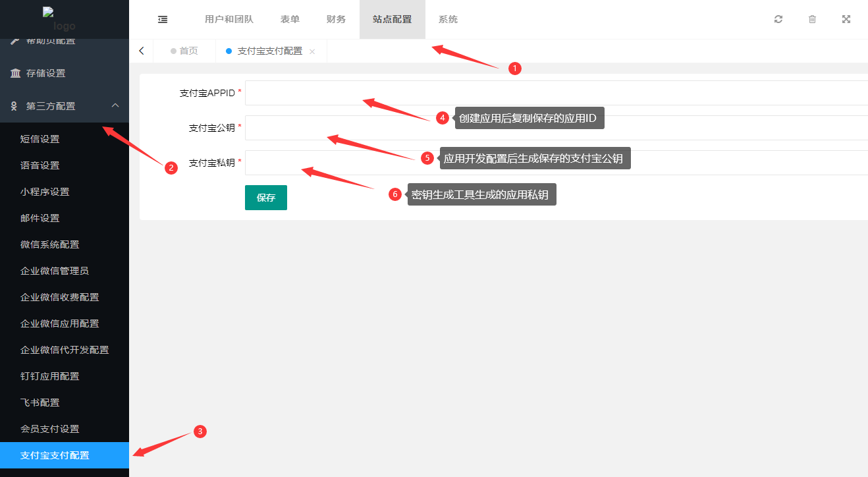Switch to the 财务 top menu
This screenshot has width=868, height=477.
[x=336, y=20]
